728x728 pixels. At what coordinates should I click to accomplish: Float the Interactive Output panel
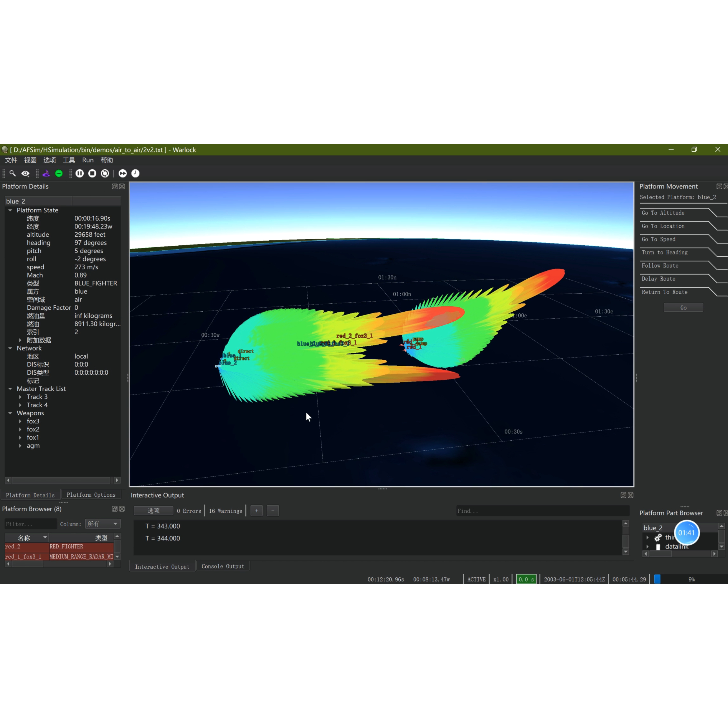[x=623, y=495]
